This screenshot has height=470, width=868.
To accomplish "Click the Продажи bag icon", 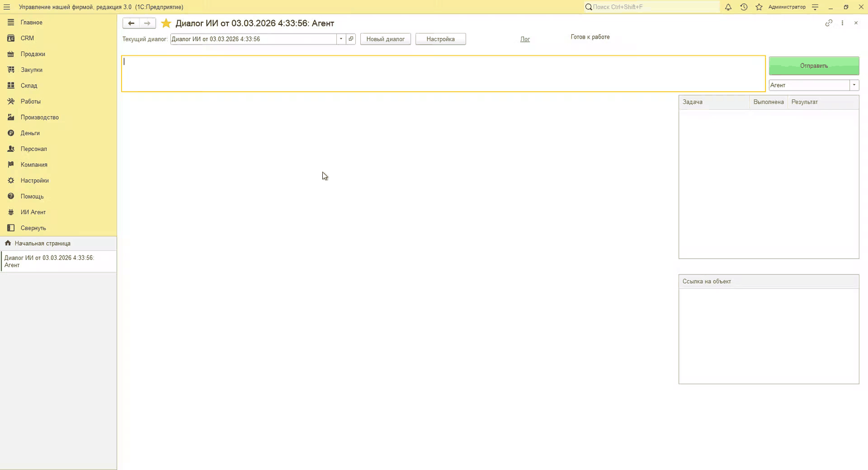I will (11, 54).
